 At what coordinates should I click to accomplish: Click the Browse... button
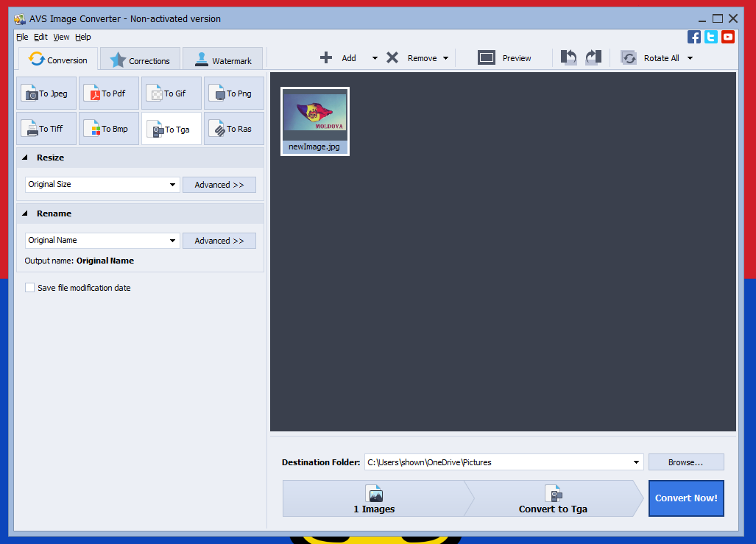pyautogui.click(x=686, y=462)
